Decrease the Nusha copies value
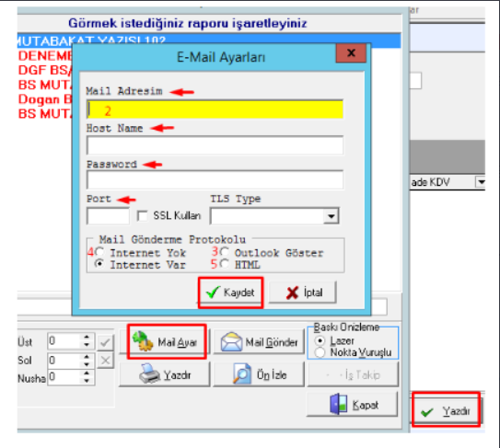Image resolution: width=500 pixels, height=448 pixels. 87,381
